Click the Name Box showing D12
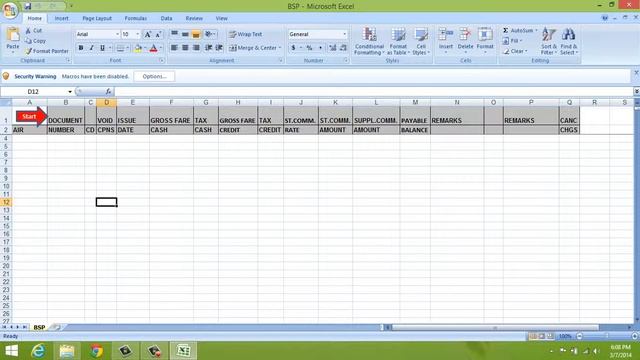640x360 pixels. [x=33, y=91]
